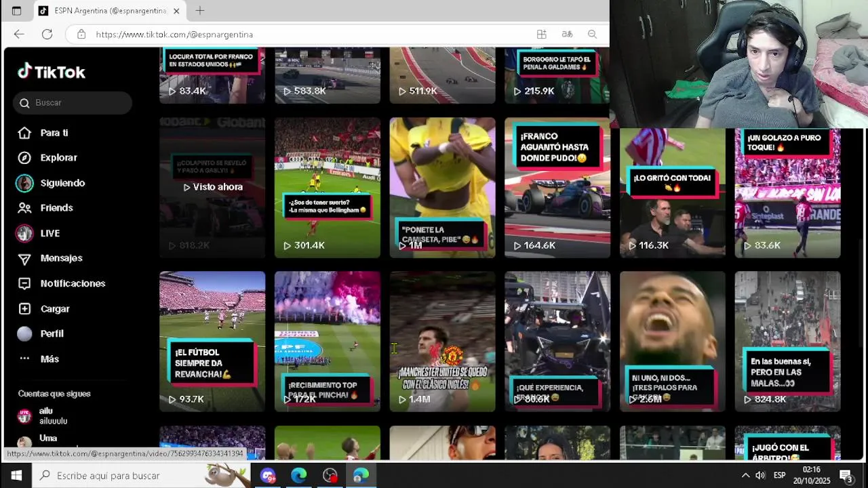Image resolution: width=868 pixels, height=488 pixels.
Task: Open video '¡Qué experiencia, Franco!'
Action: point(557,342)
